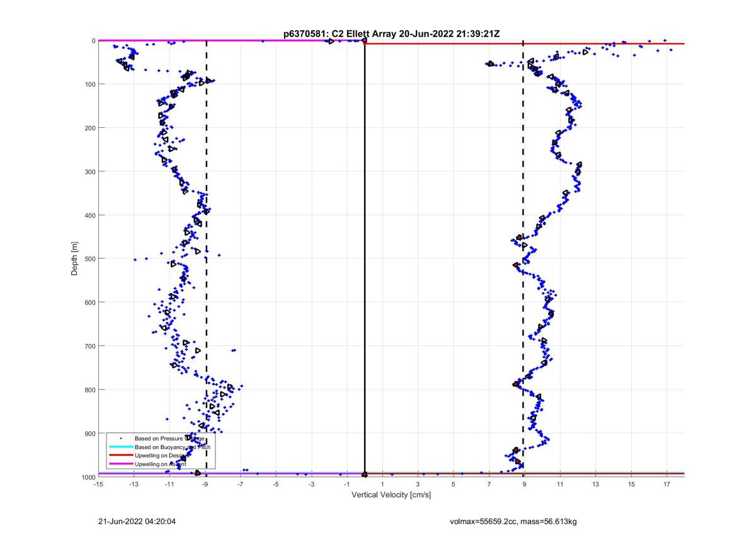Click velocity tick label '17'
The width and height of the screenshot is (756, 536).
666,484
